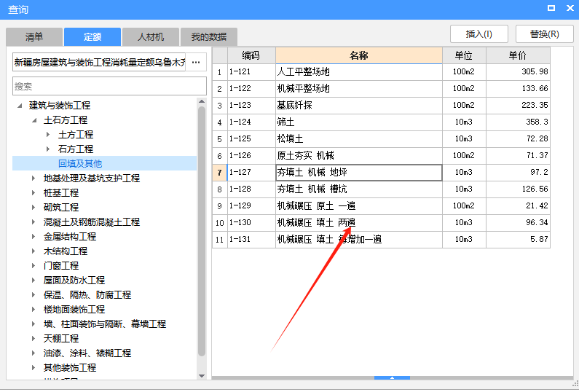Select 天棚工程 tree item
The width and height of the screenshot is (579, 392).
click(x=61, y=338)
